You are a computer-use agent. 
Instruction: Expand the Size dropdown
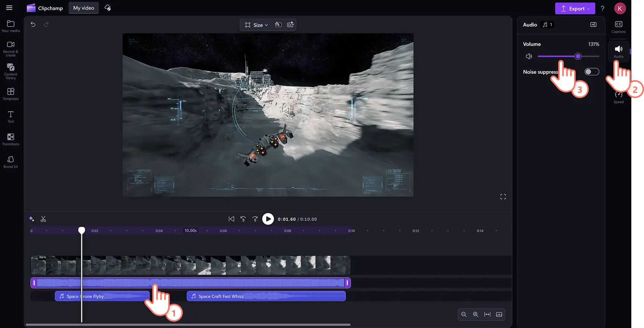click(257, 25)
